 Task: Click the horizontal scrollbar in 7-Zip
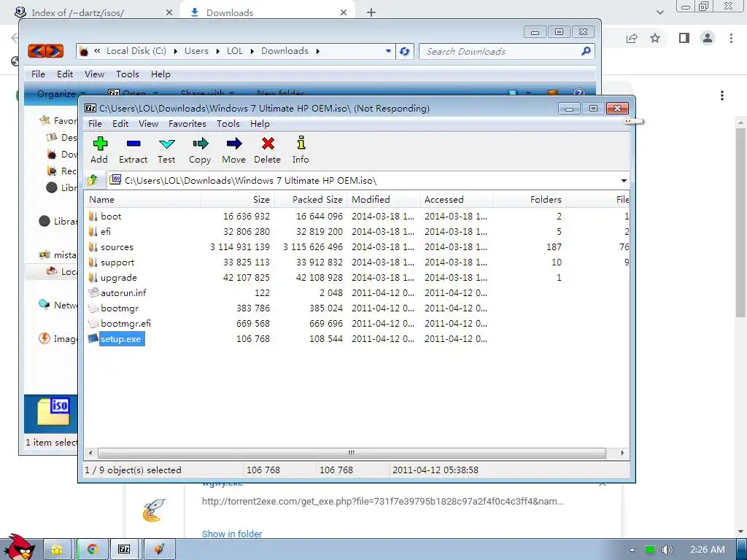(x=352, y=453)
